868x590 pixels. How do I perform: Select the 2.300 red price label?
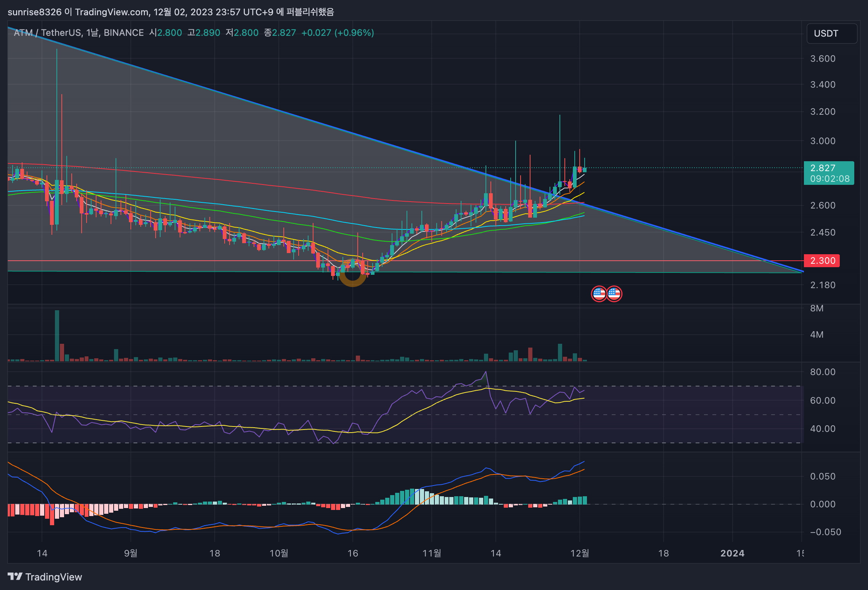coord(821,261)
